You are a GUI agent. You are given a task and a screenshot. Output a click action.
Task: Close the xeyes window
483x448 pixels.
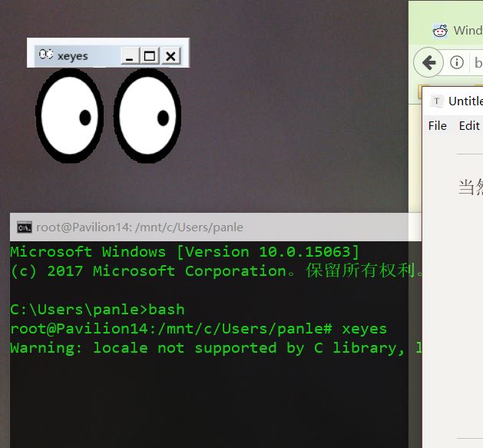[170, 56]
